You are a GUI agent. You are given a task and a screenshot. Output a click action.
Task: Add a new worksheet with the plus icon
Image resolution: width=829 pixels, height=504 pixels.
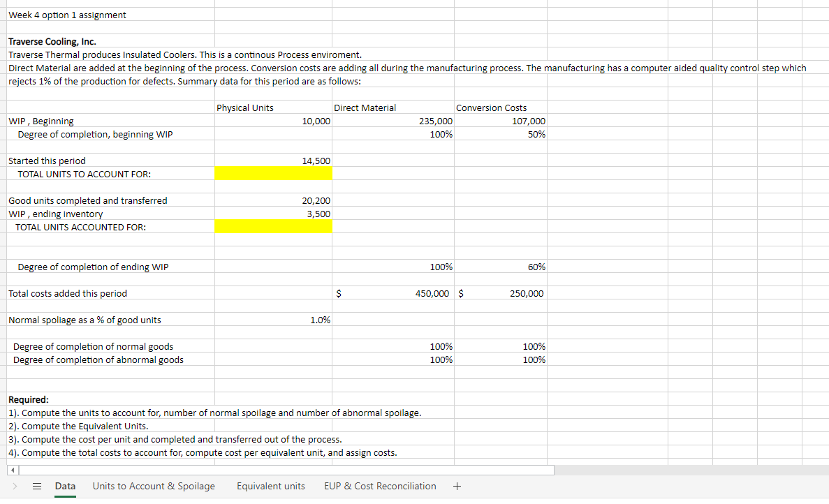[x=457, y=486]
